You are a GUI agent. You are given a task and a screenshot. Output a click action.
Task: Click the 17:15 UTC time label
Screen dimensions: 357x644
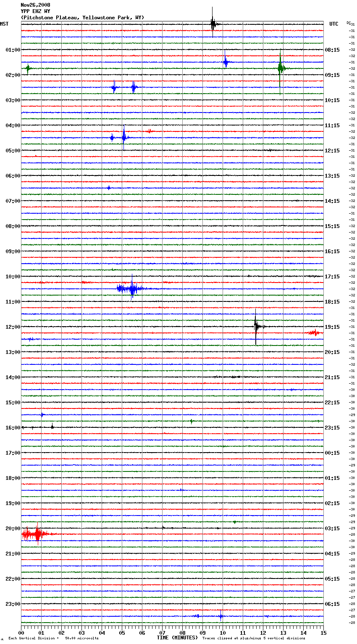click(x=332, y=277)
